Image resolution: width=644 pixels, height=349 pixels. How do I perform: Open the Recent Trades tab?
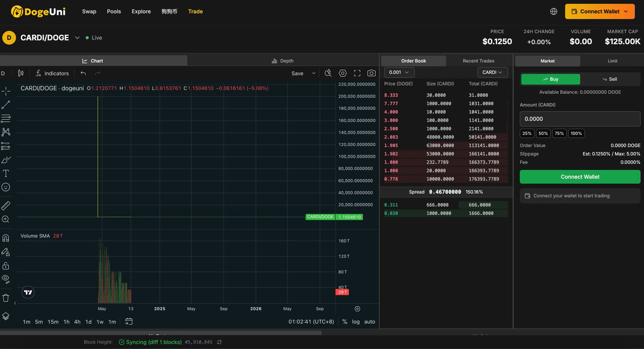tap(479, 61)
